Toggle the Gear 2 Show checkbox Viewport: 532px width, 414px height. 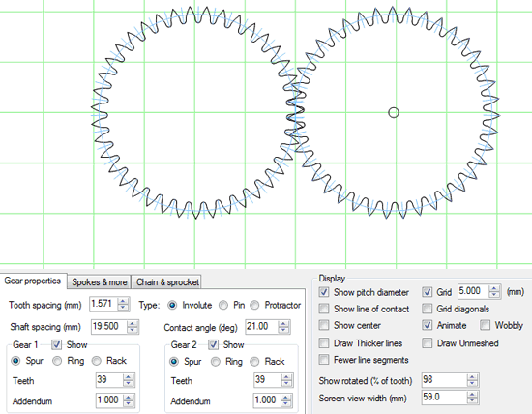pyautogui.click(x=213, y=344)
